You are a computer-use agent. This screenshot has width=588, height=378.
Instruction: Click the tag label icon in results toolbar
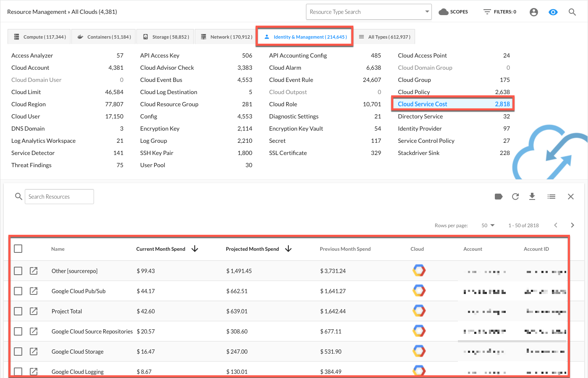click(x=499, y=197)
